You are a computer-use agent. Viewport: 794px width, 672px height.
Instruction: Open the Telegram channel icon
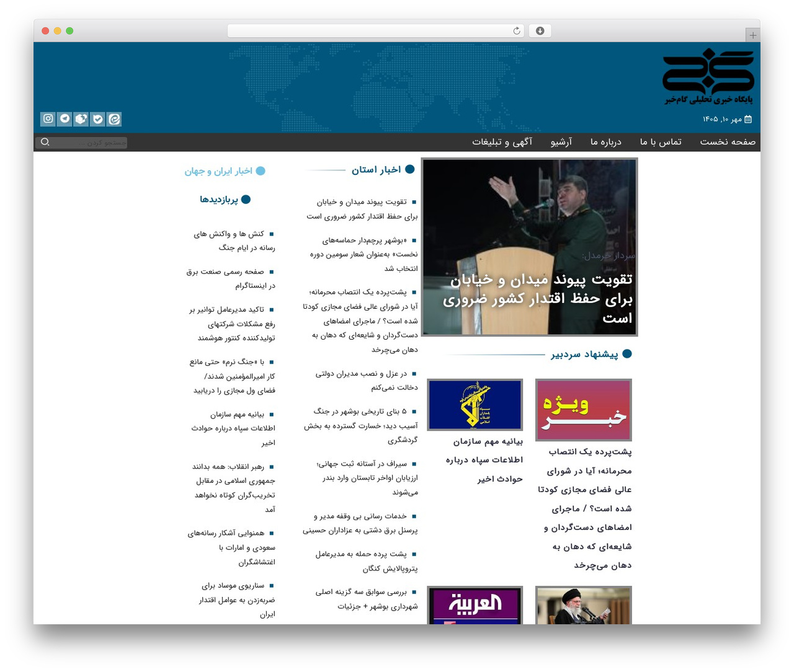(x=65, y=118)
